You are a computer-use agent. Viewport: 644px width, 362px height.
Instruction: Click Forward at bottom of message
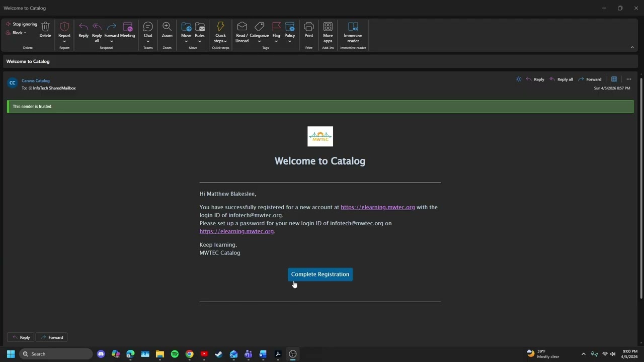point(51,337)
